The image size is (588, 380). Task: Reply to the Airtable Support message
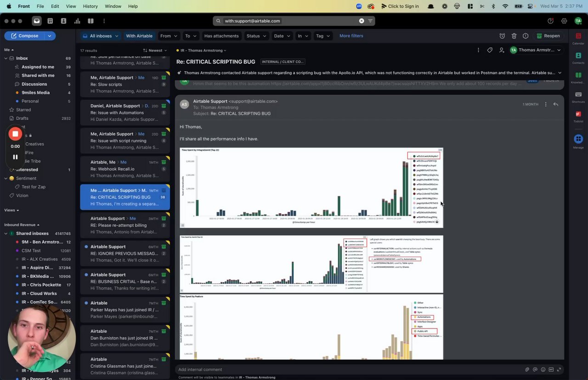556,104
